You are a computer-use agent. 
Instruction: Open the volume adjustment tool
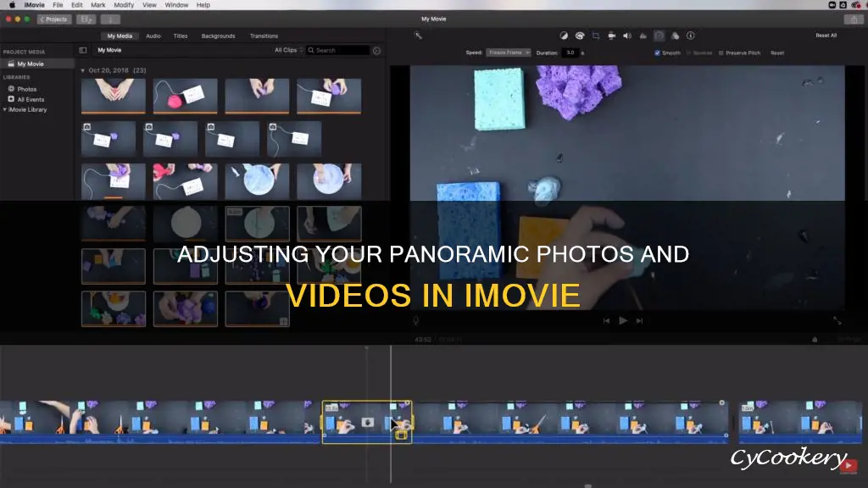pyautogui.click(x=627, y=36)
